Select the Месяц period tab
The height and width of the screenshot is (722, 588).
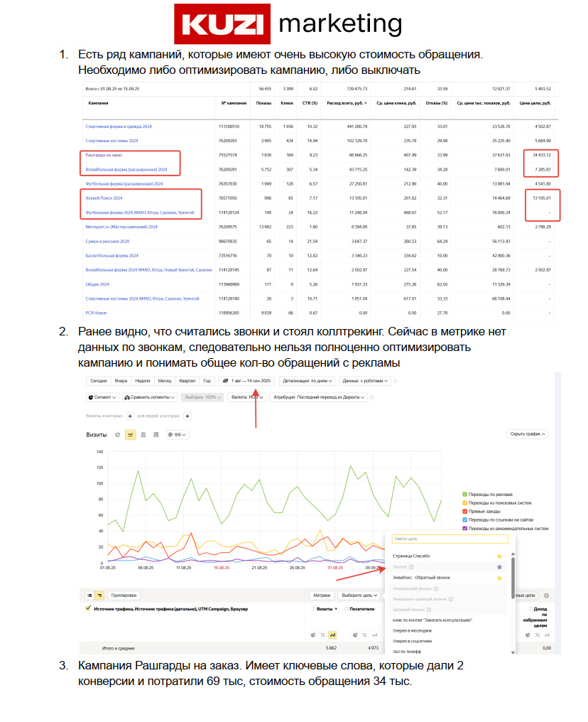(165, 381)
